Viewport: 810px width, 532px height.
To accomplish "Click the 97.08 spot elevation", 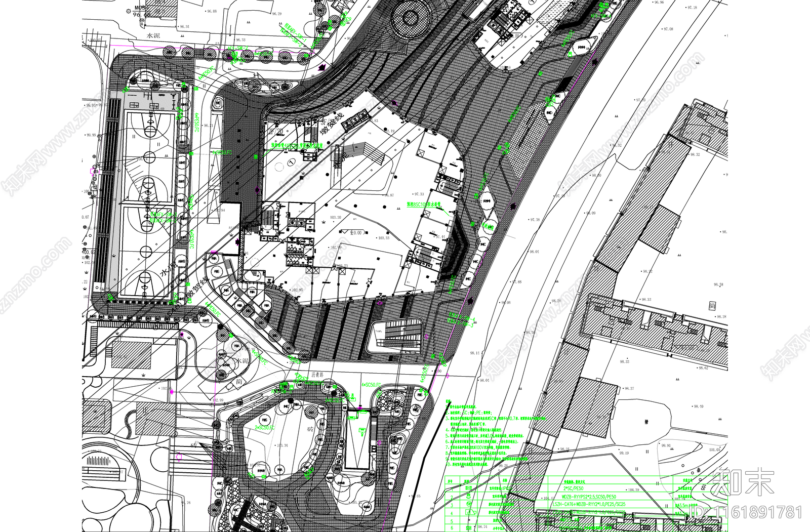I will [x=669, y=29].
